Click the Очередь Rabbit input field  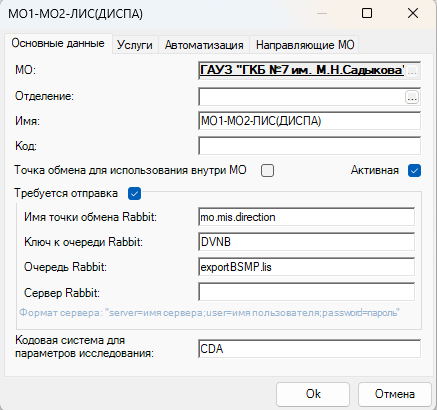[x=307, y=267]
